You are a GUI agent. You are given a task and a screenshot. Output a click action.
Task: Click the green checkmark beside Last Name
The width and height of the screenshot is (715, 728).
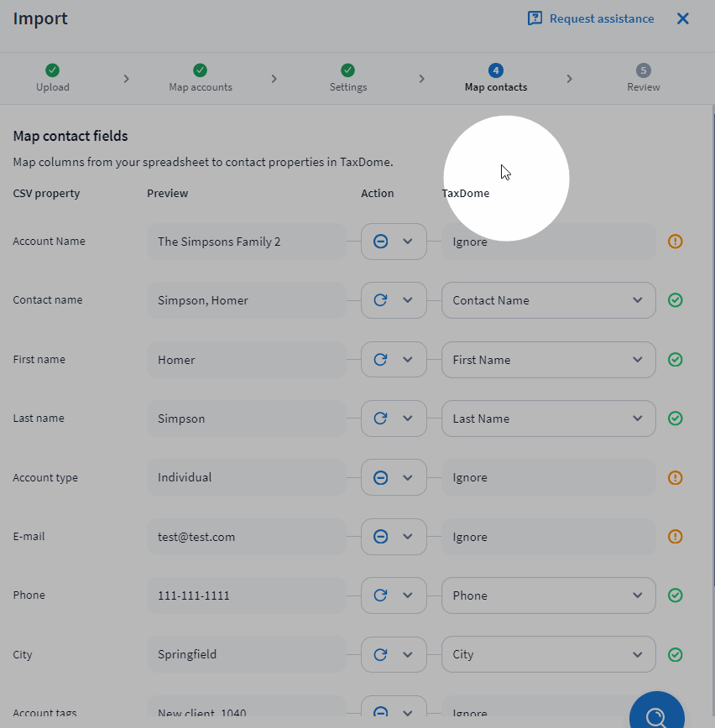point(675,419)
